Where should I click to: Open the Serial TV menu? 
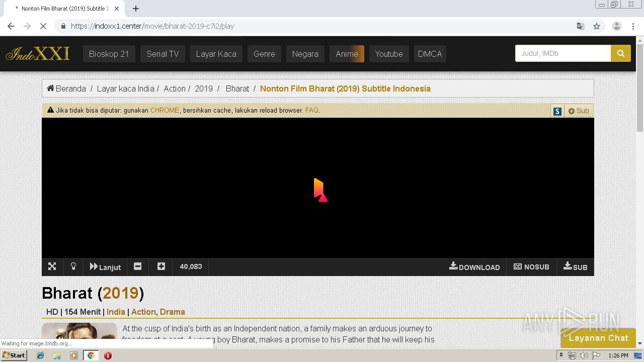point(163,54)
